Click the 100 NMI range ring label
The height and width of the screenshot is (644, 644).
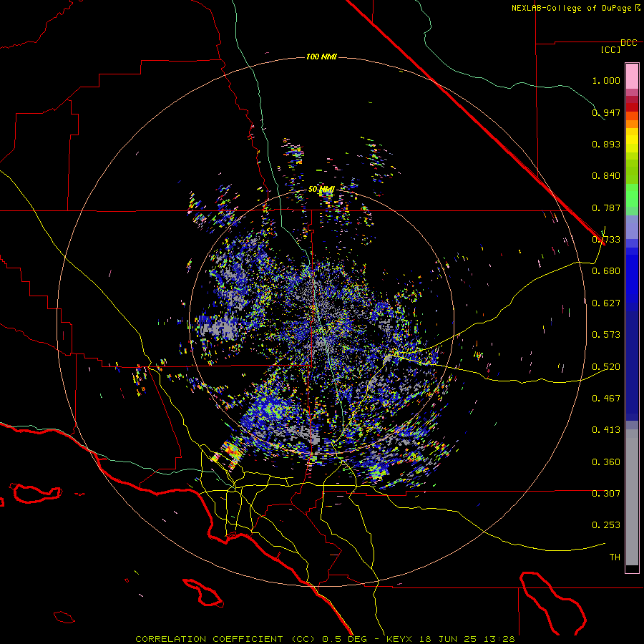(x=321, y=57)
